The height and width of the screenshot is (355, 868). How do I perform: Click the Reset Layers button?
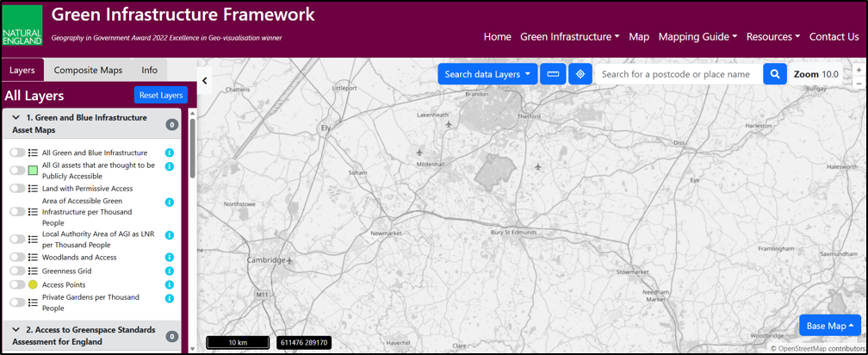(x=161, y=96)
